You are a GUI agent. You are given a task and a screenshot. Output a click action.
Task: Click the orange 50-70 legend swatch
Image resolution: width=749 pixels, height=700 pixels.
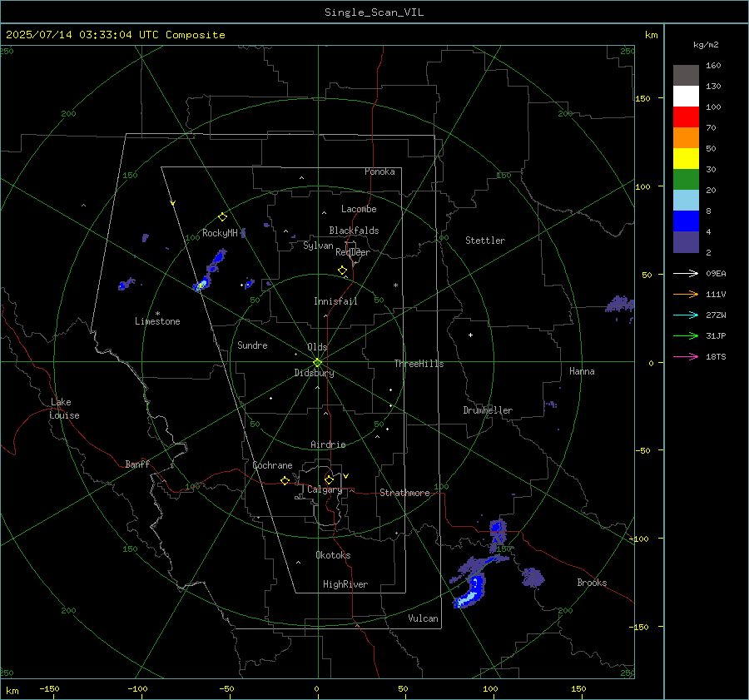coord(686,137)
